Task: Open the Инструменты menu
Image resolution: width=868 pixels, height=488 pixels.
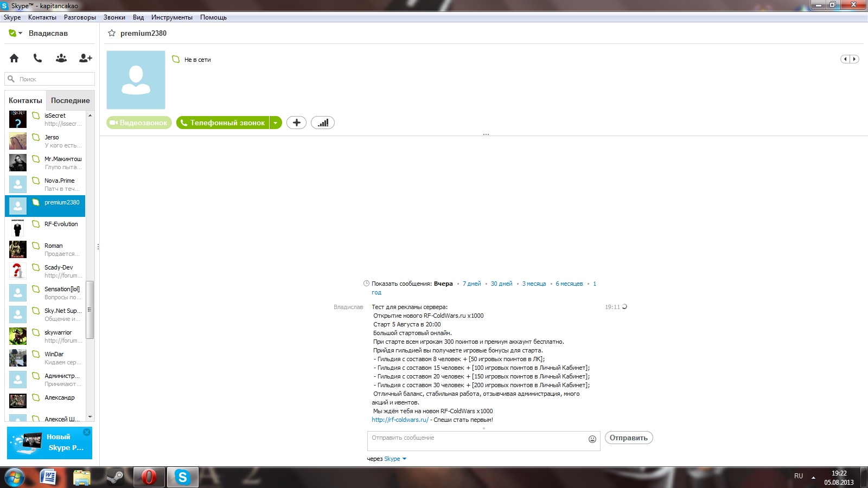Action: (172, 17)
